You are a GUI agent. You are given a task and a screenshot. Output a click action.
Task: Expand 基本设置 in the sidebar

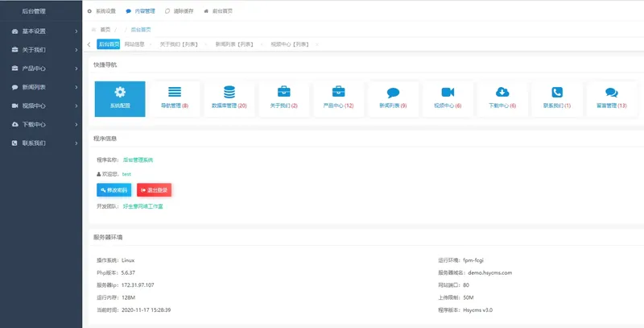[40, 31]
